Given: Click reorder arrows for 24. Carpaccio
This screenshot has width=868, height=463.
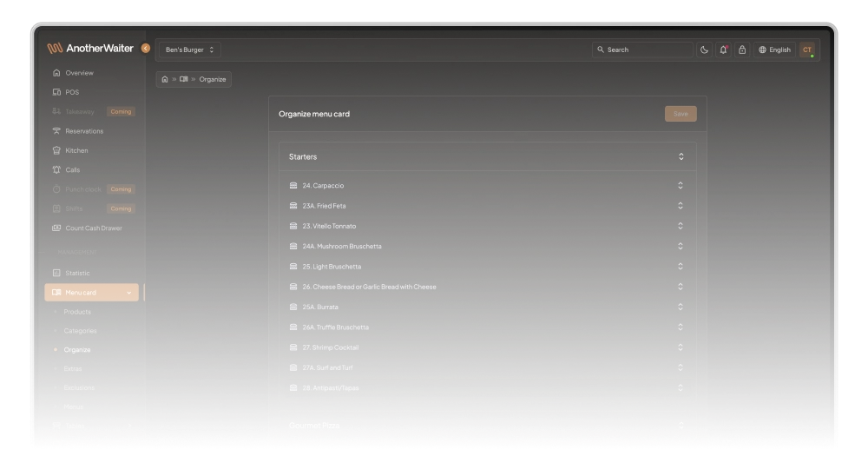Looking at the screenshot, I should click(x=681, y=186).
